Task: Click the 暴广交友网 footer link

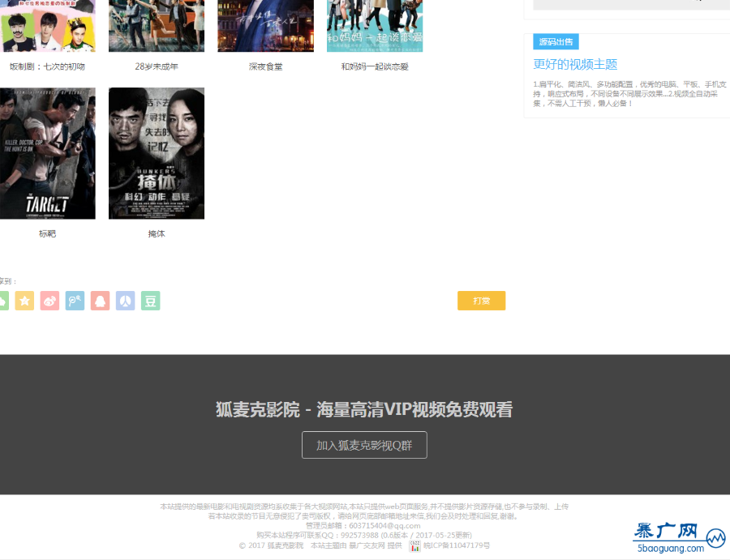Action: tap(367, 545)
